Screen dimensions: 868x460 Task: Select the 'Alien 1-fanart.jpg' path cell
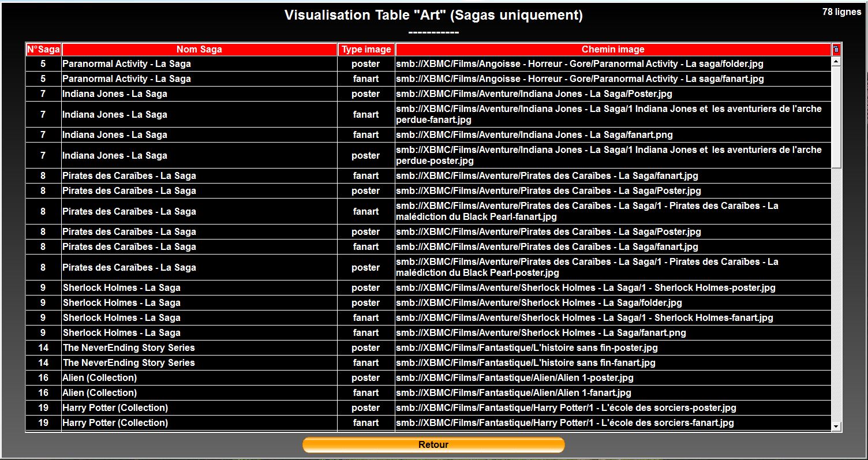tap(613, 393)
